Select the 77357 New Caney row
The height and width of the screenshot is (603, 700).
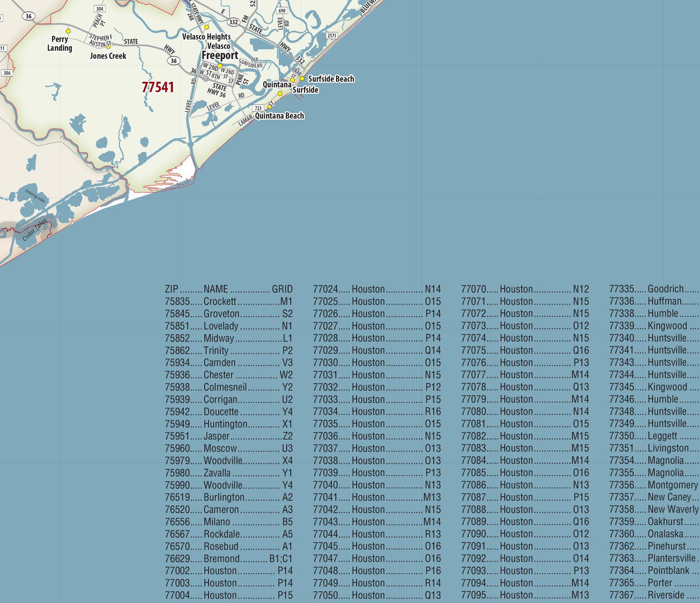click(x=654, y=497)
